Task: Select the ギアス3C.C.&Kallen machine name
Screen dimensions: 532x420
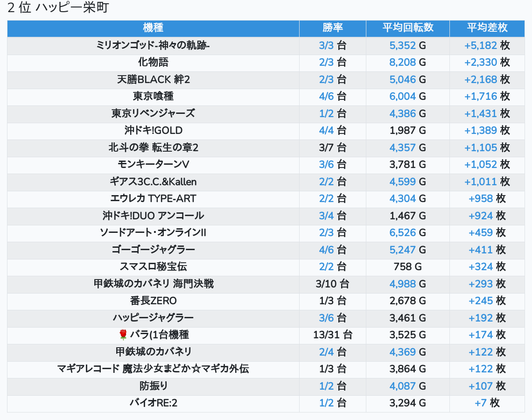Action: [x=153, y=182]
